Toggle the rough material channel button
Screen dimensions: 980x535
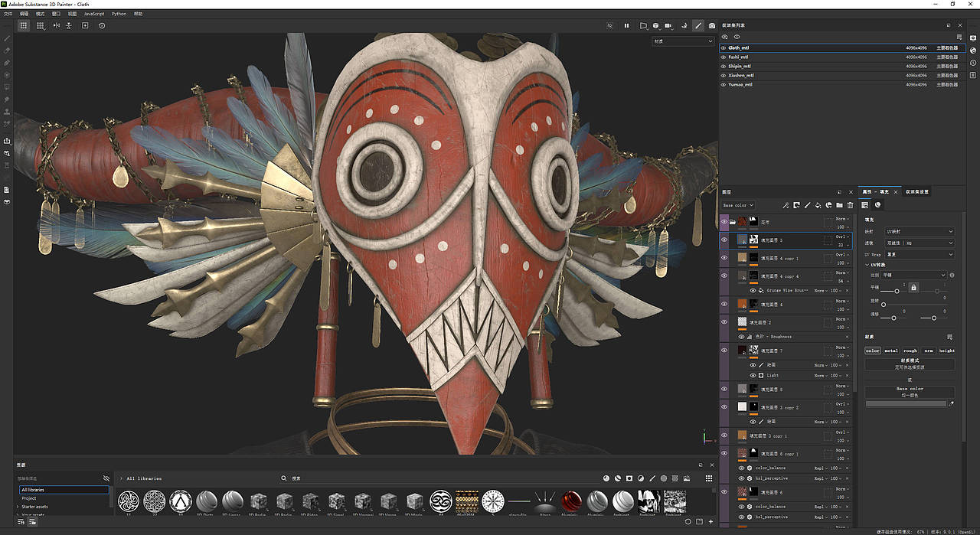point(910,351)
